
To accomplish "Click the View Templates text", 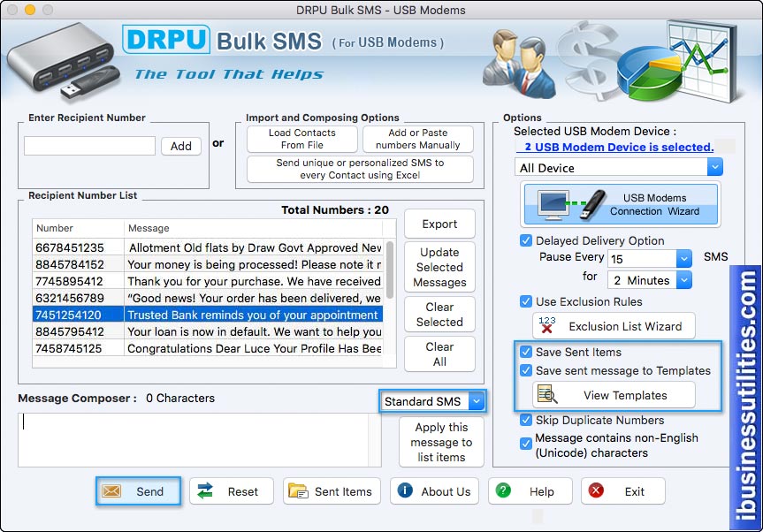I will pyautogui.click(x=625, y=395).
